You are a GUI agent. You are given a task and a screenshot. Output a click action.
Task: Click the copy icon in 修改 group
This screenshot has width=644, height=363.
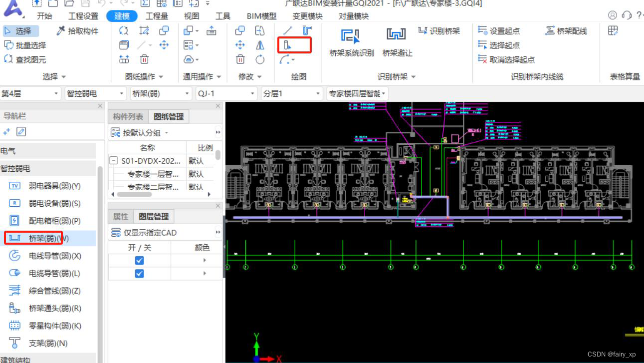tap(240, 31)
